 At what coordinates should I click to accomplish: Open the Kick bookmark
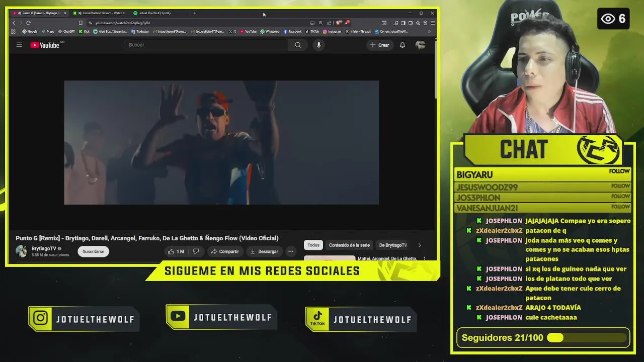[84, 31]
